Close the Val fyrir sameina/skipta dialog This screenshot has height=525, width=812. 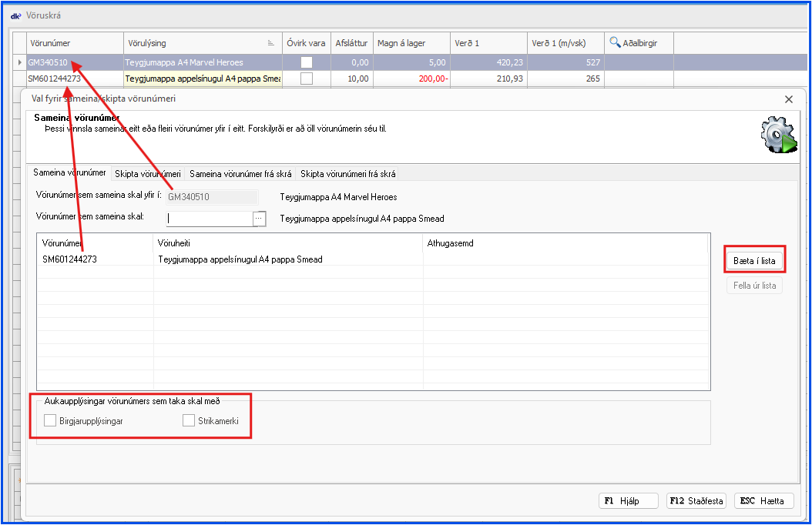click(788, 99)
